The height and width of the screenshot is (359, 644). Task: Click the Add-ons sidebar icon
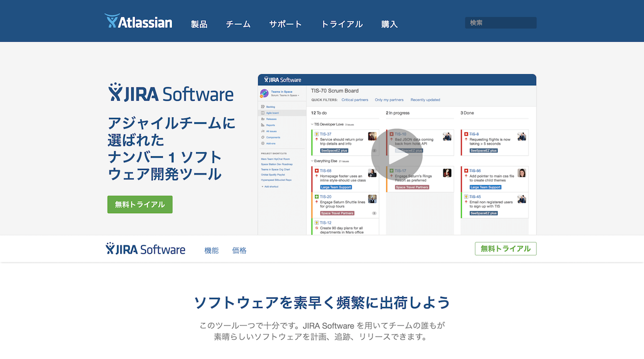click(x=263, y=143)
